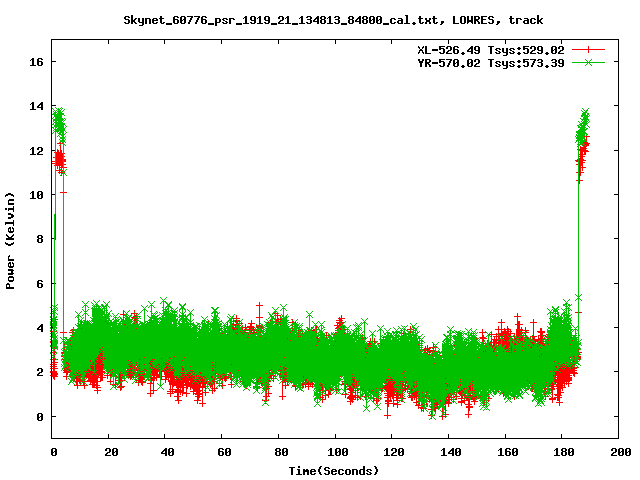This screenshot has height=480, width=640.
Task: Click the y-axis tick label 4
Action: [40, 328]
